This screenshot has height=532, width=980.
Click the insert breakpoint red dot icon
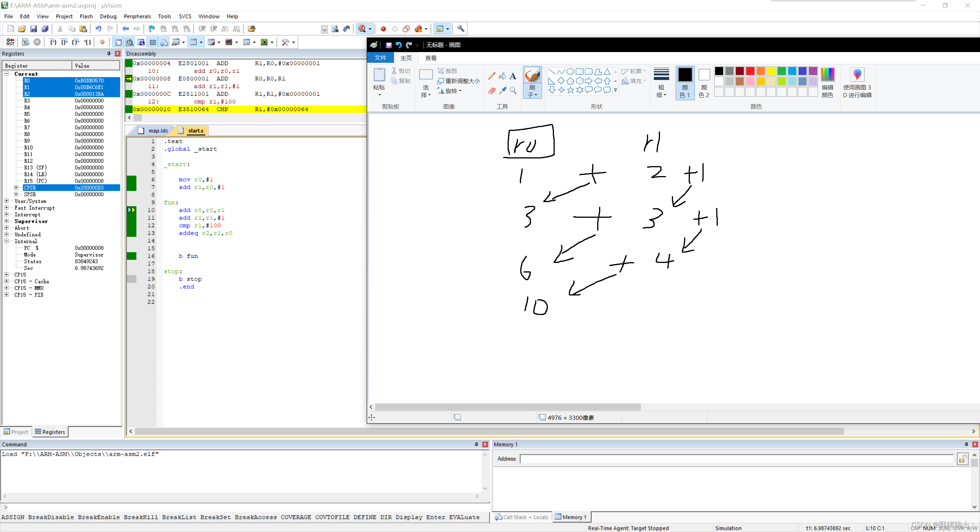(x=383, y=29)
